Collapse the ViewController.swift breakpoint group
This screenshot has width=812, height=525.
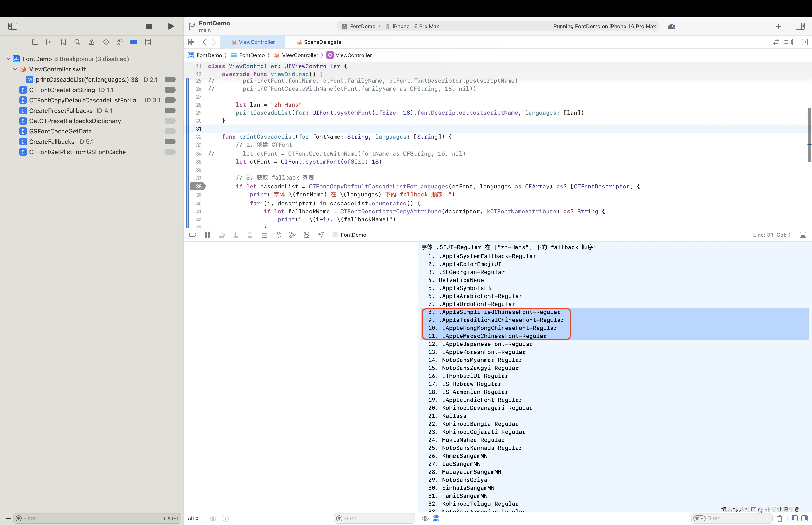click(15, 69)
